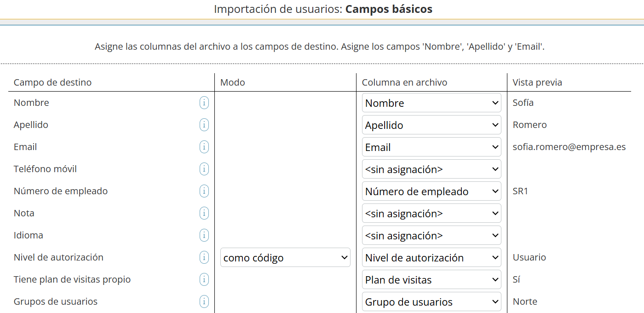Open the Nivel de autorización column dropdown
644x313 pixels.
(x=431, y=257)
